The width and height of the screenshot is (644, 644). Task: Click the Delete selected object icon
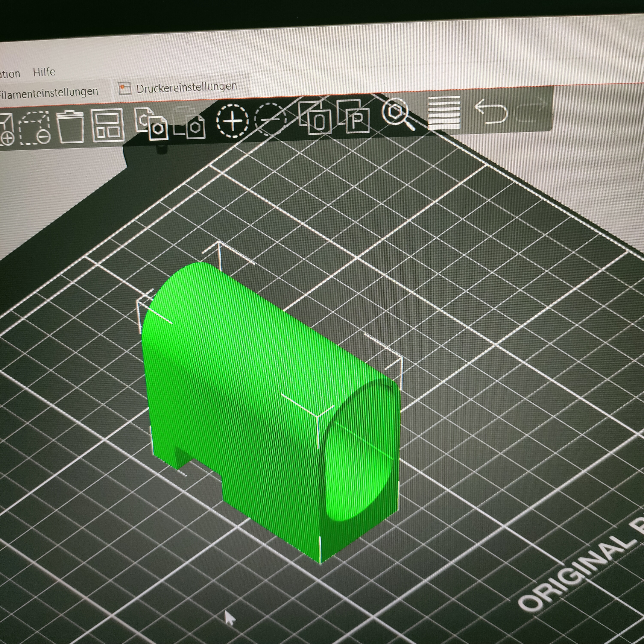pyautogui.click(x=35, y=128)
